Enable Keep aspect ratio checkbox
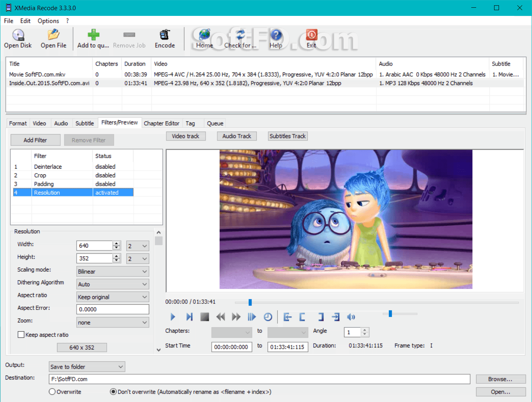532x402 pixels. tap(21, 335)
